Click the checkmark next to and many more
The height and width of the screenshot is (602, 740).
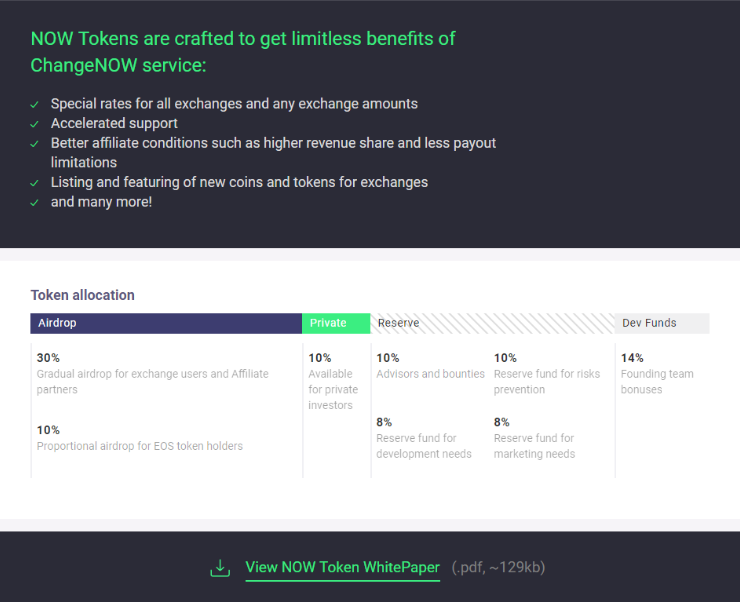pyautogui.click(x=34, y=203)
